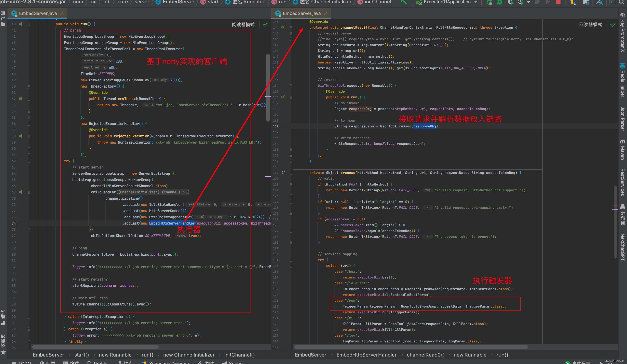This screenshot has height=364, width=627.
Task: Open the RestServices side tab
Action: (x=622, y=182)
